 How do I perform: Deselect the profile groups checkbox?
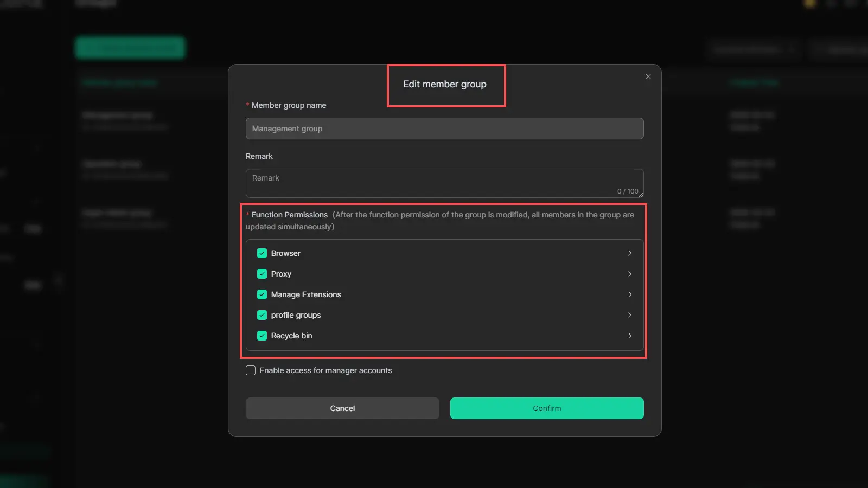coord(262,315)
